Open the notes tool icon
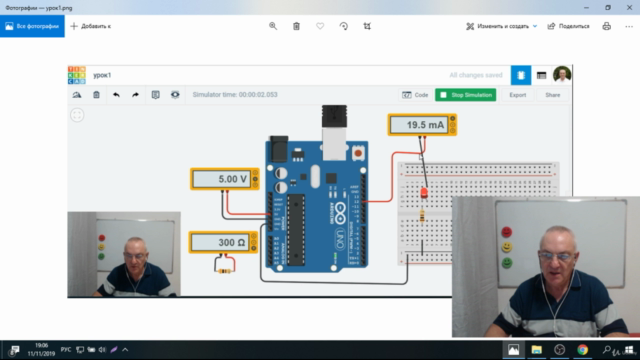This screenshot has width=640, height=360. (156, 95)
